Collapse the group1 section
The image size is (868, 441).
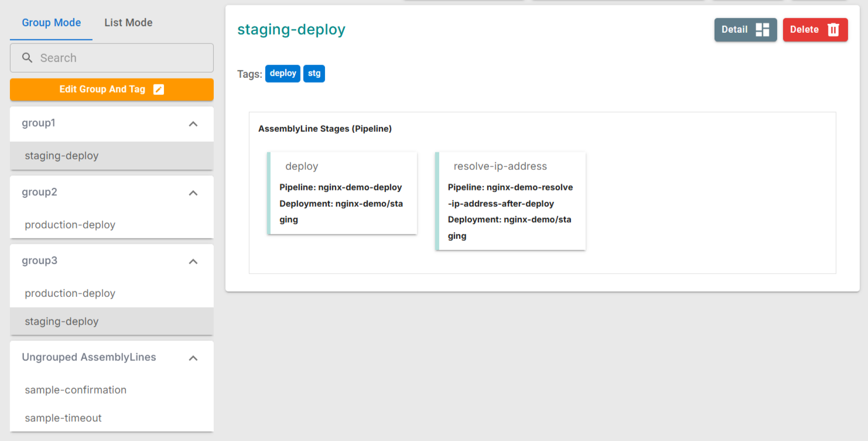tap(193, 124)
